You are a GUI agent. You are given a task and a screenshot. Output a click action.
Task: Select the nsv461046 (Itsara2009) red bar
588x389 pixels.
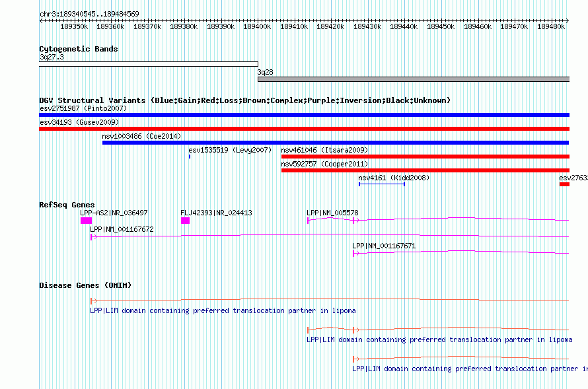tap(425, 157)
